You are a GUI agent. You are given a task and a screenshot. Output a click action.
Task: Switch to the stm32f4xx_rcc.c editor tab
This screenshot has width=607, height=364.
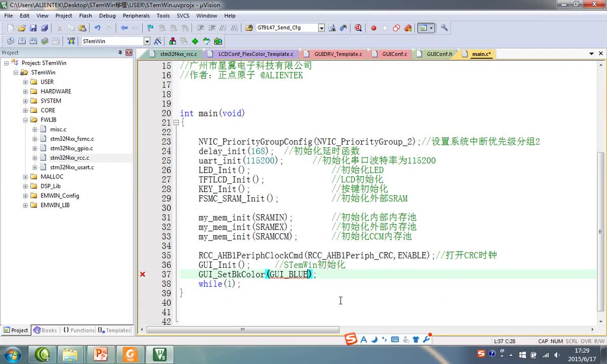click(175, 54)
